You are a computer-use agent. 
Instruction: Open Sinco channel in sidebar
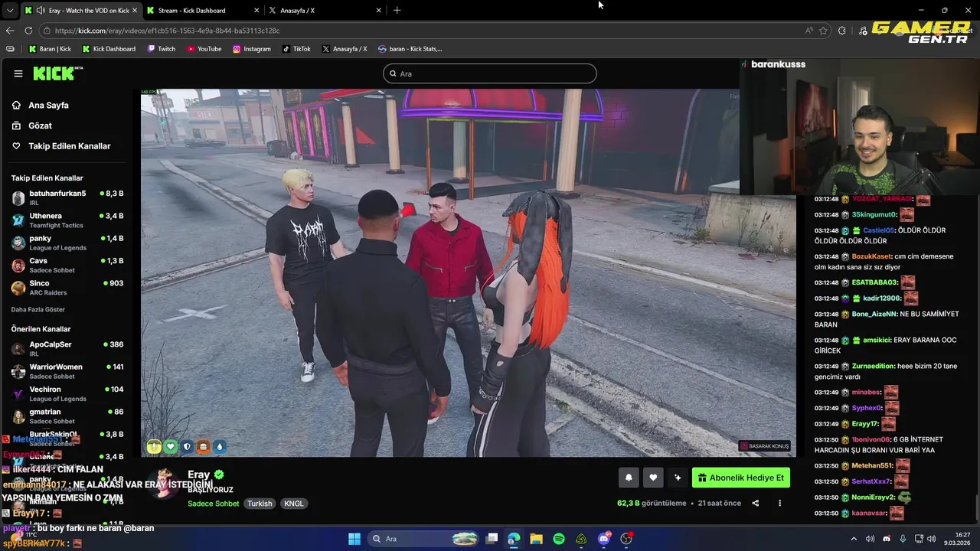[67, 288]
